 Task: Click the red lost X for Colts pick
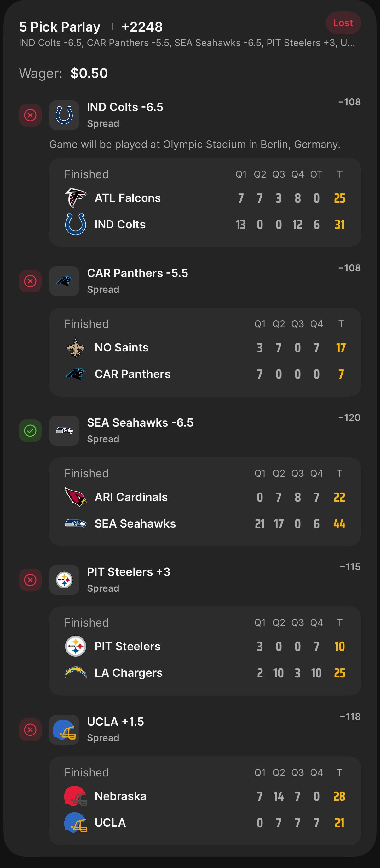[30, 115]
